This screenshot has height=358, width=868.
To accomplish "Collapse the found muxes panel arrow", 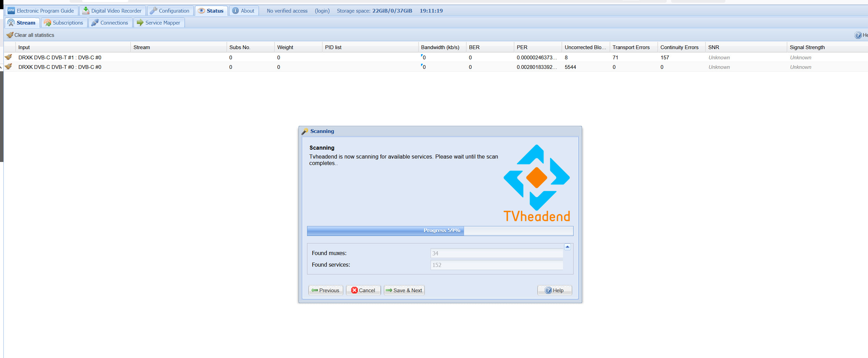I will 567,247.
